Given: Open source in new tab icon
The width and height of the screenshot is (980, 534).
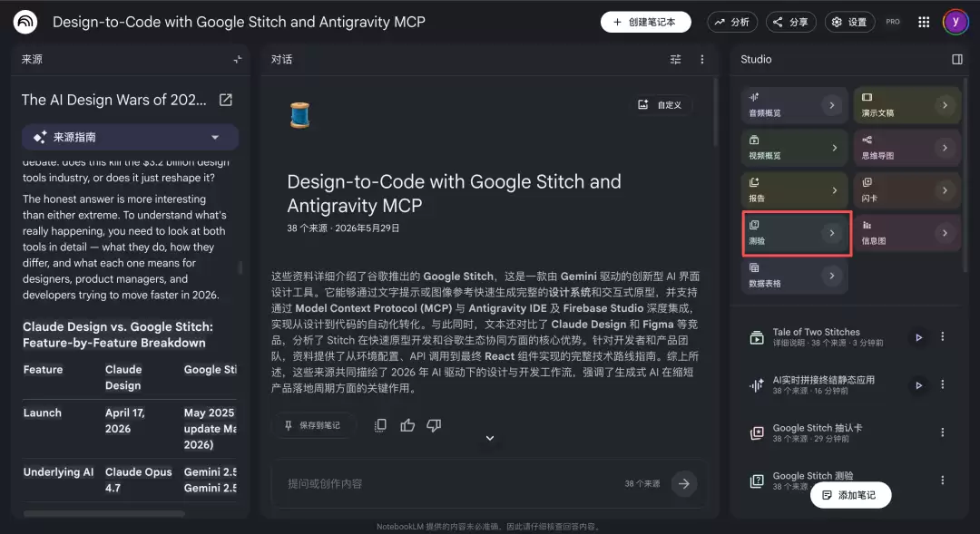Looking at the screenshot, I should [226, 100].
